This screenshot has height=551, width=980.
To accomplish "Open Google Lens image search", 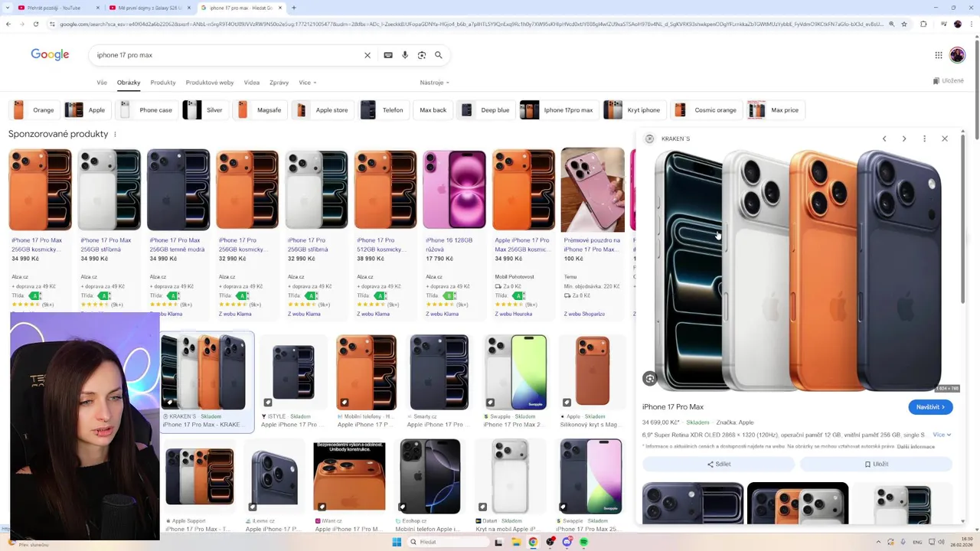I will (422, 55).
